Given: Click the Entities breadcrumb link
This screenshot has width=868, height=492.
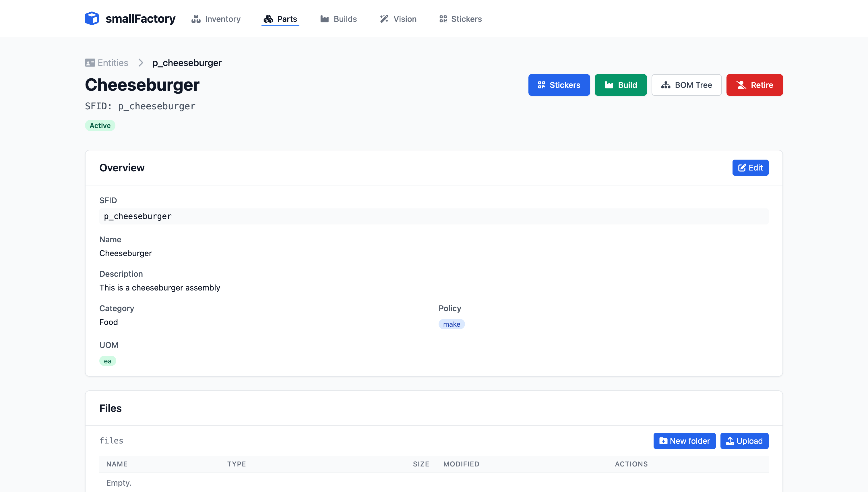Looking at the screenshot, I should point(113,63).
